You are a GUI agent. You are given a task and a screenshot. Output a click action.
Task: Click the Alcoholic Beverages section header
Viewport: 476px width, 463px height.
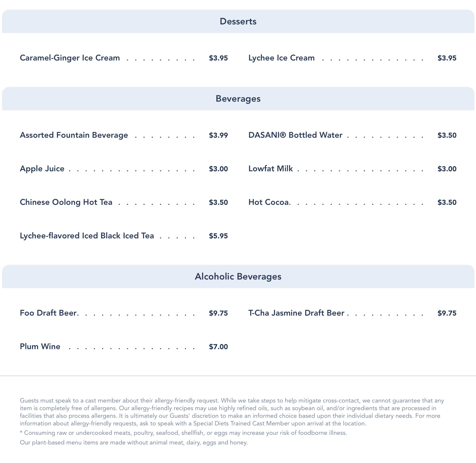[238, 276]
